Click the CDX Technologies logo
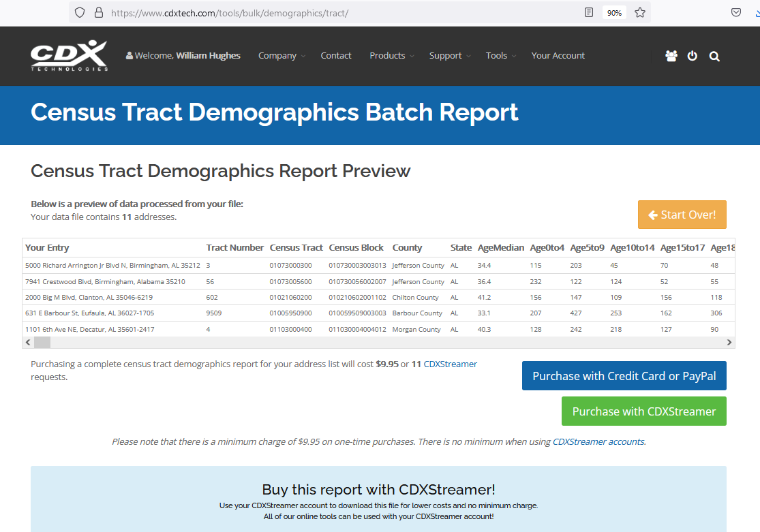This screenshot has height=532, width=760. [x=70, y=55]
